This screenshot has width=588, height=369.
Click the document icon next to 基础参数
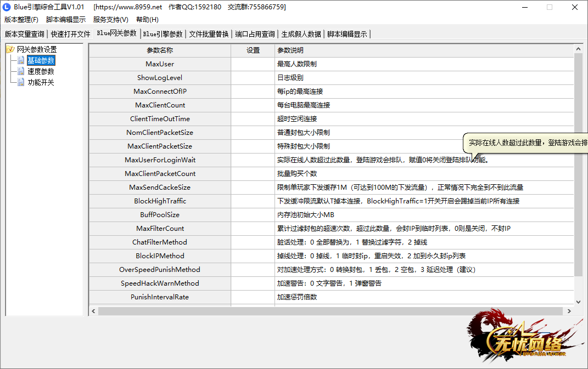pos(21,60)
